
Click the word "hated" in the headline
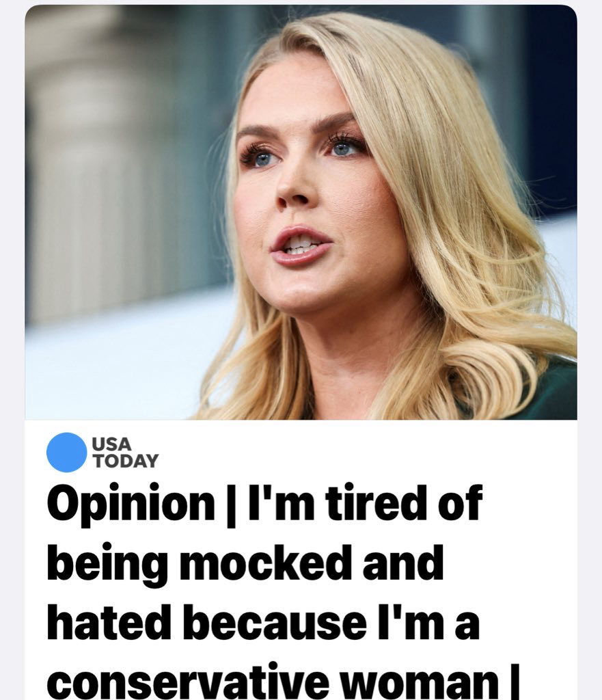(112, 623)
